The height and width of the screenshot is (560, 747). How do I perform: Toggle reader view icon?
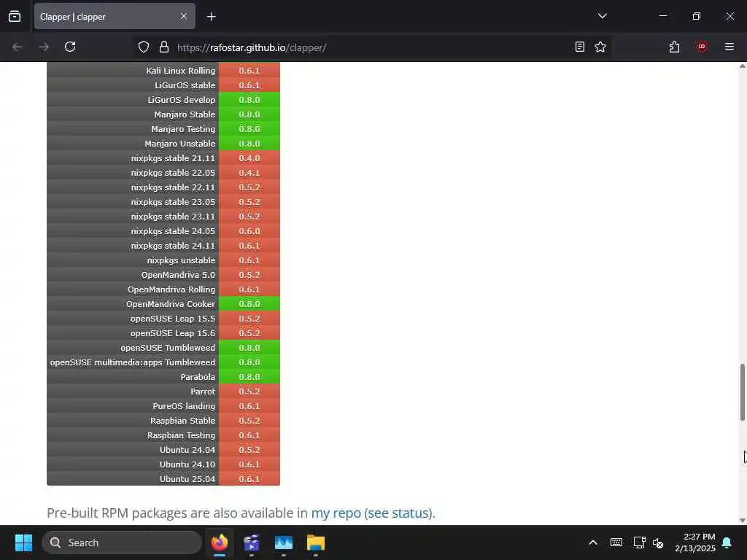[x=580, y=47]
